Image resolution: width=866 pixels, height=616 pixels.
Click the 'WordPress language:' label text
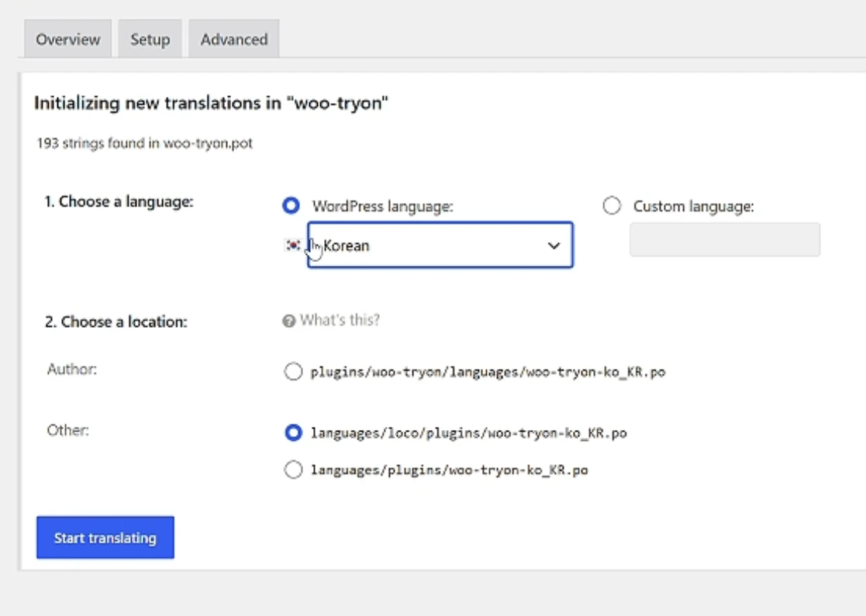pyautogui.click(x=383, y=206)
